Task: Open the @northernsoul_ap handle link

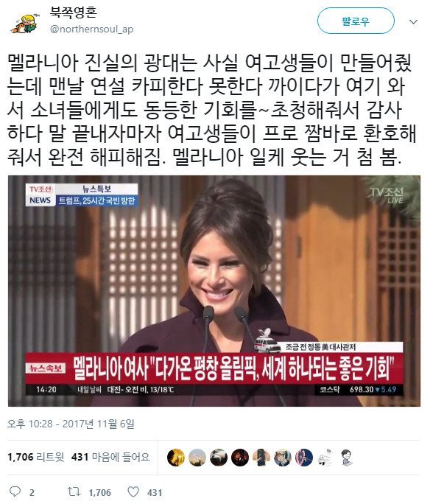Action: pos(91,29)
